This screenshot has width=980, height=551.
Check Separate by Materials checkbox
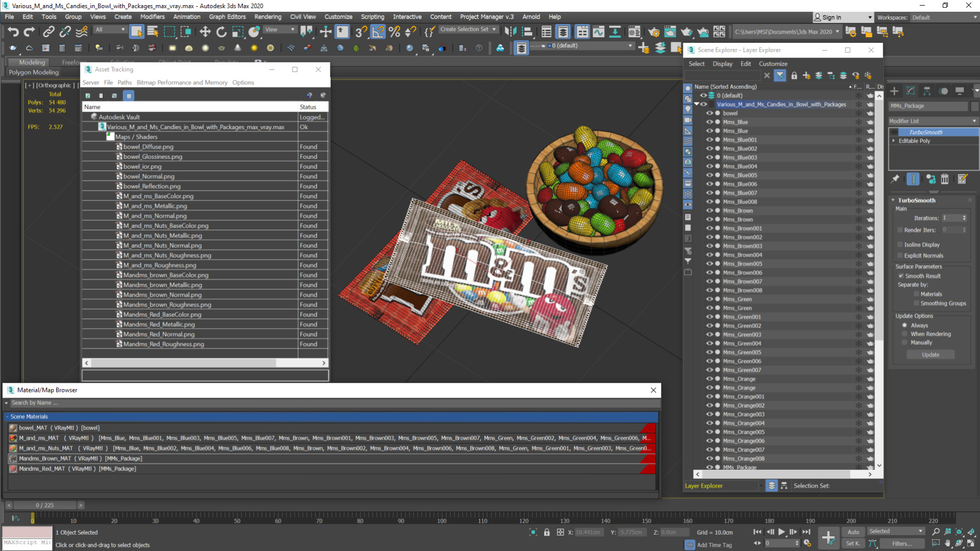(x=916, y=294)
